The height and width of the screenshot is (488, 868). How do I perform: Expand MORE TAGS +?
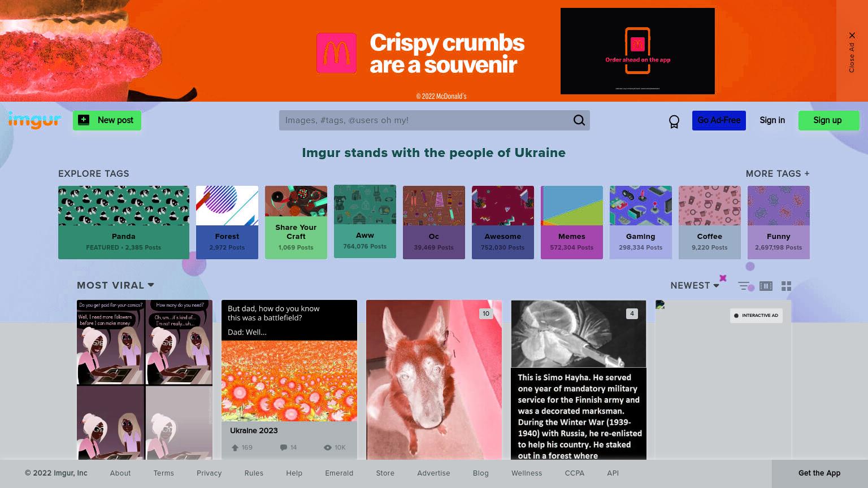[x=778, y=173]
